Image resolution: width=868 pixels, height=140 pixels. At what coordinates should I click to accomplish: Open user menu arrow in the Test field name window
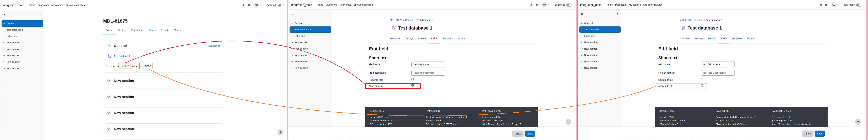coord(549,5)
